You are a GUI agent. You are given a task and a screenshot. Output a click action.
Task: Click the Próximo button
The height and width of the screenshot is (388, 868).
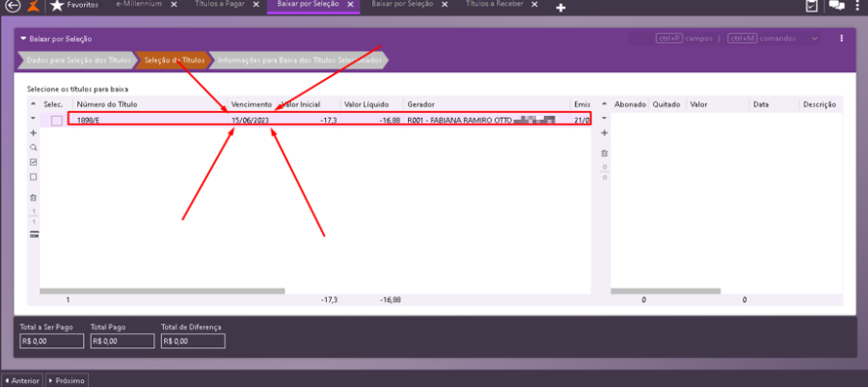tap(67, 381)
